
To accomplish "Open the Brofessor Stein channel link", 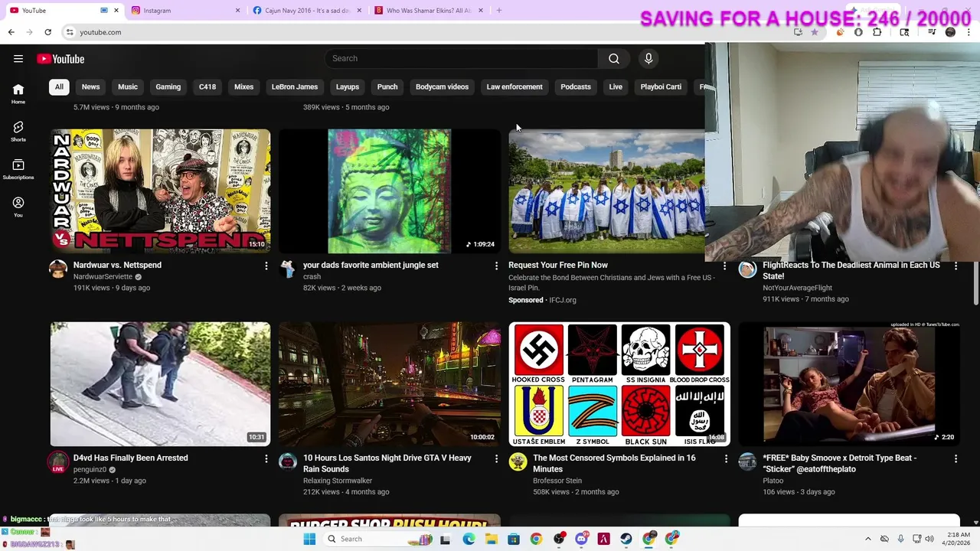I will pos(557,481).
